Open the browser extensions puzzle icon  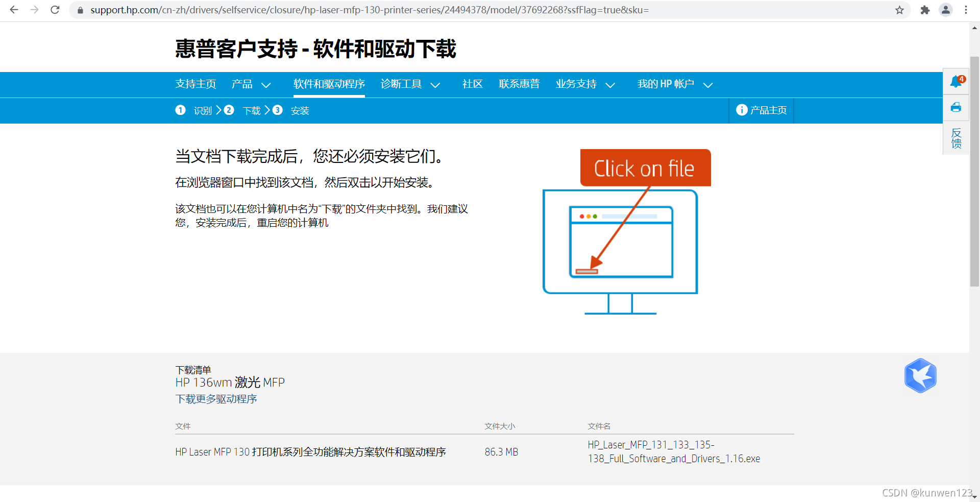[925, 10]
